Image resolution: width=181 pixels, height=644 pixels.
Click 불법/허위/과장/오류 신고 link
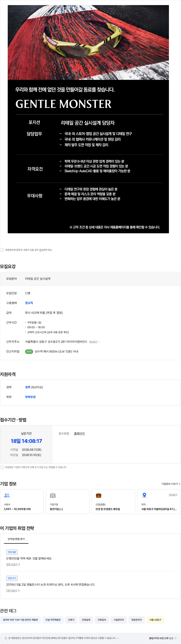[161, 638]
